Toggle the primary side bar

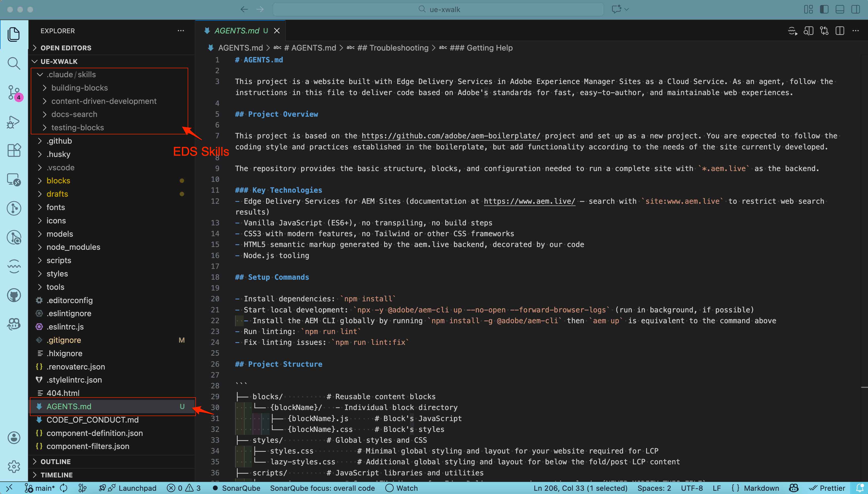point(824,9)
